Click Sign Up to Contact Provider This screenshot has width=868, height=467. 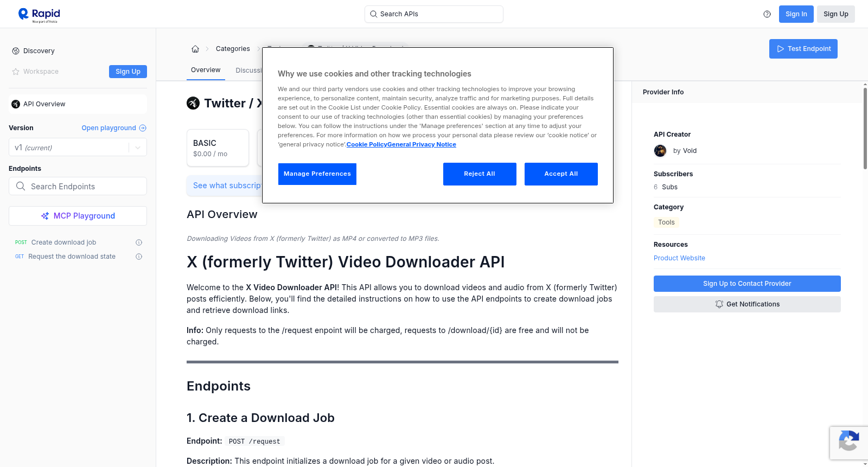[x=747, y=284]
